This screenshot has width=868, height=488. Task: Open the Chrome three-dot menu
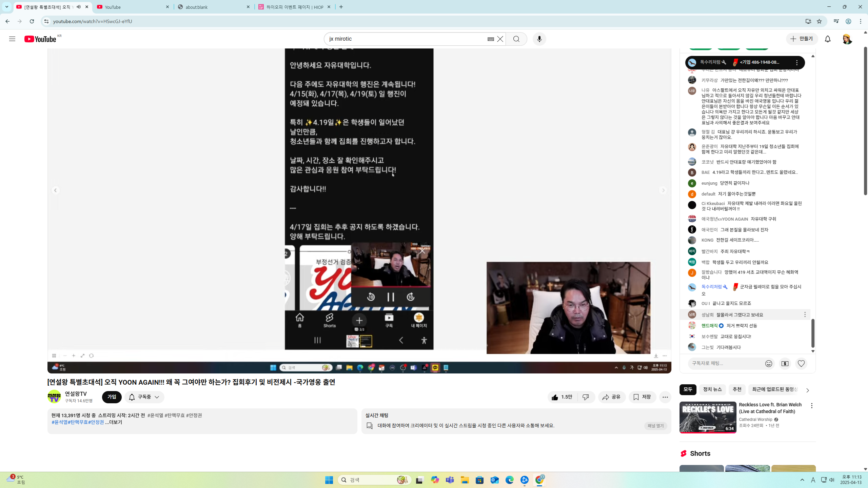tap(861, 21)
